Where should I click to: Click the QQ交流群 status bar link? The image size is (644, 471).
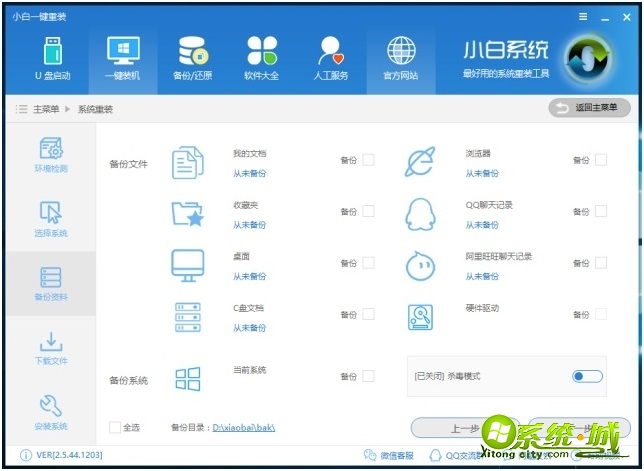click(x=455, y=455)
